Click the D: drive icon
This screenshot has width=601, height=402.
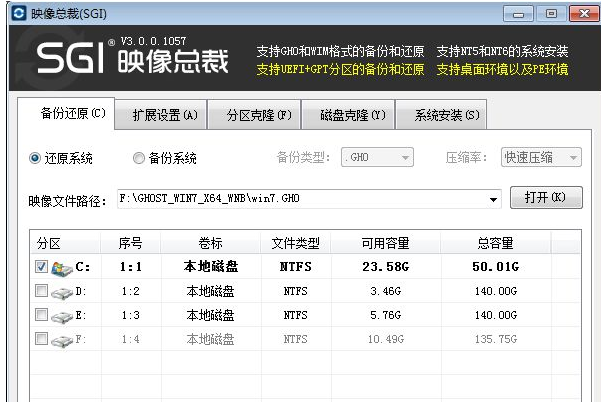[x=61, y=291]
